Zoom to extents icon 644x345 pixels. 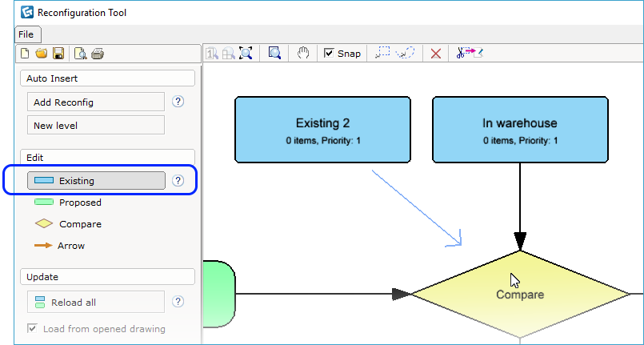coord(246,54)
